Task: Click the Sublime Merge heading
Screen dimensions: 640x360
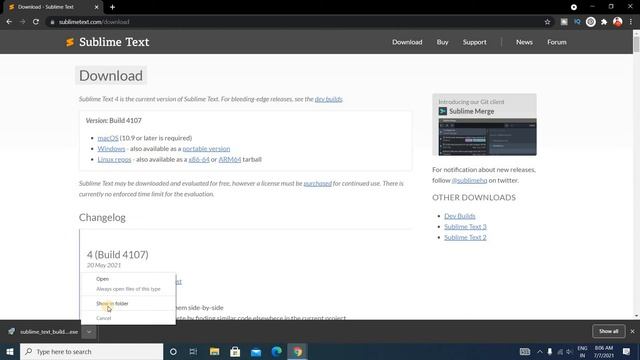Action: point(471,111)
